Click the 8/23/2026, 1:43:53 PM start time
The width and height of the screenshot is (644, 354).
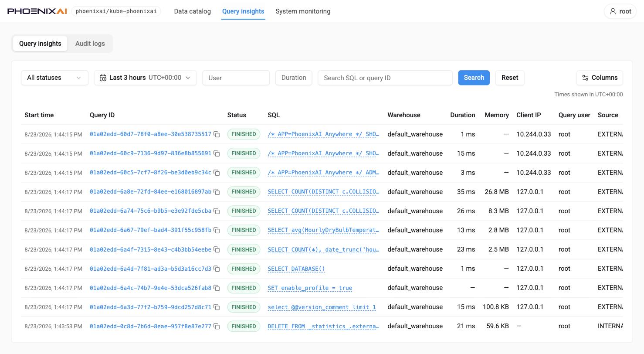53,326
